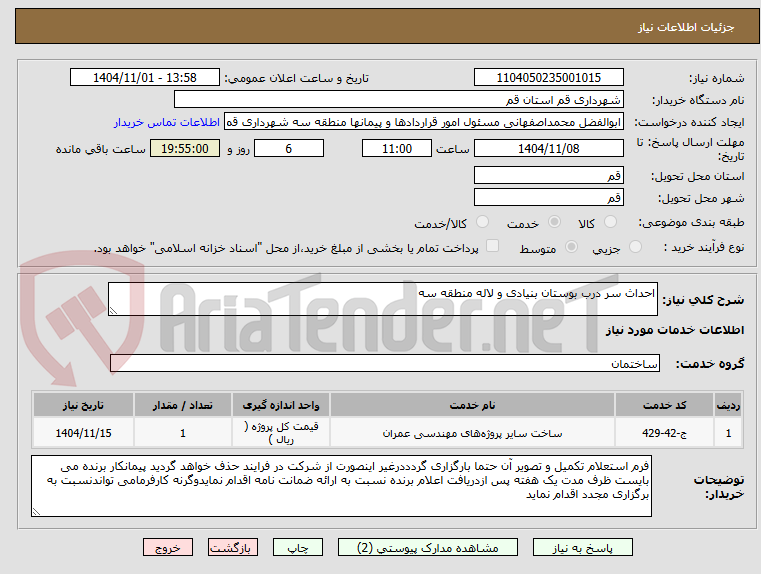Click need date cell 1404/11/15
The width and height of the screenshot is (761, 574).
click(x=83, y=433)
